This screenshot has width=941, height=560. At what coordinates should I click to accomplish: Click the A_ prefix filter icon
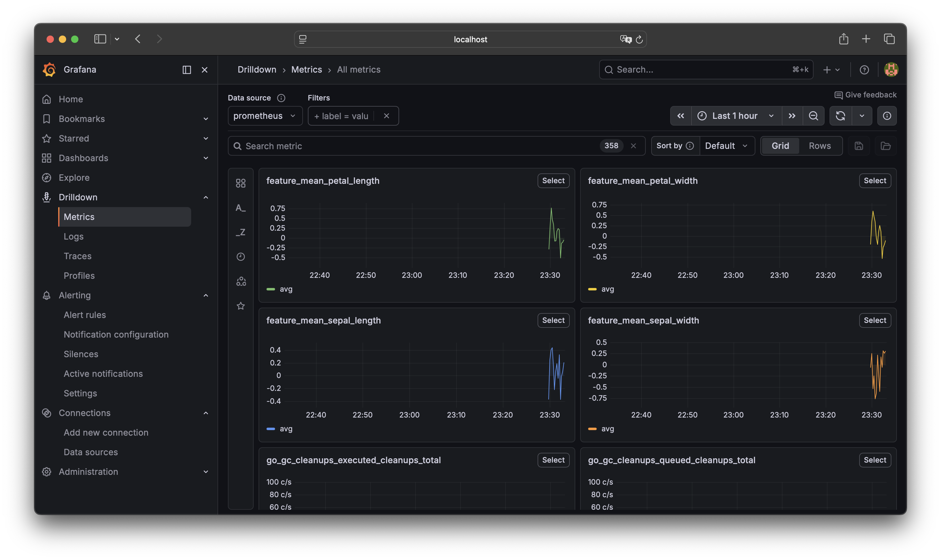(241, 208)
